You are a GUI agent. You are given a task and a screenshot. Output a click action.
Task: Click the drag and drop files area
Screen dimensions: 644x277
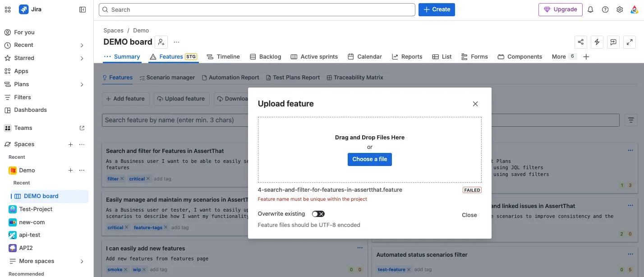click(370, 150)
